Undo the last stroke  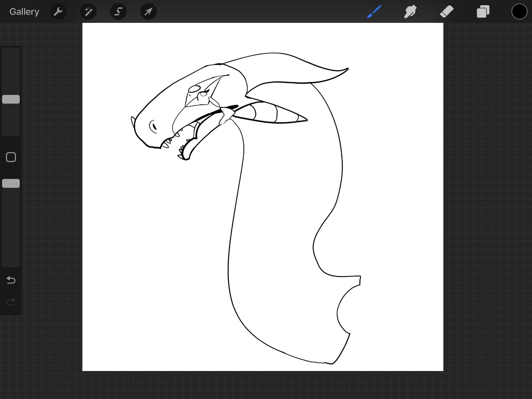click(11, 280)
